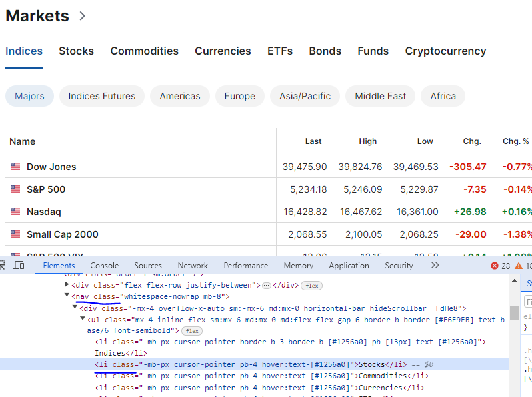Image resolution: width=532 pixels, height=397 pixels.
Task: Go to the Funds tab
Action: tap(373, 51)
